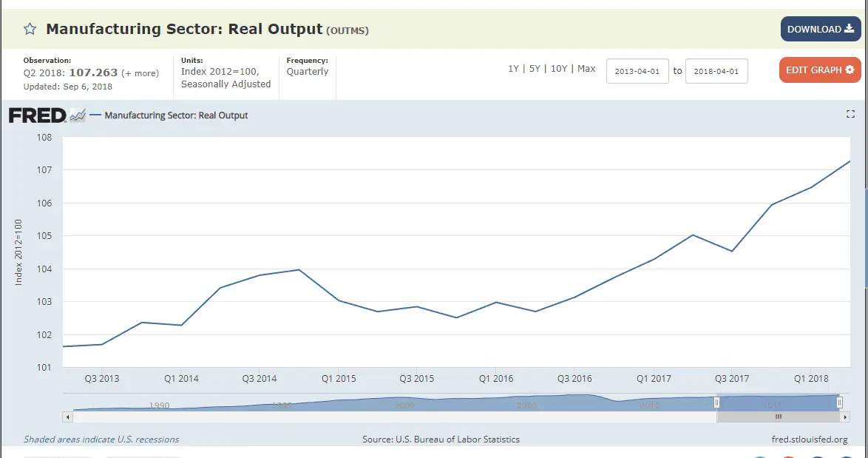Screen dimensions: 868x458
Task: Select the 5Y date range
Action: (x=535, y=69)
